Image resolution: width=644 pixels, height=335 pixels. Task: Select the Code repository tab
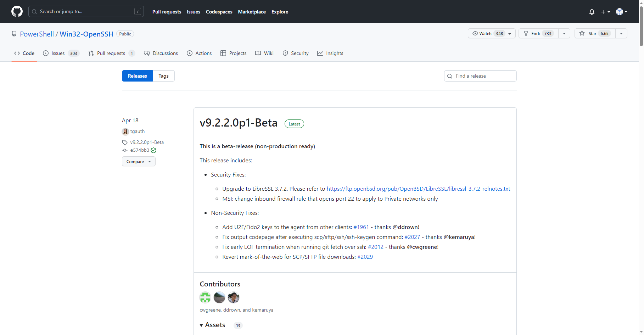pyautogui.click(x=24, y=53)
